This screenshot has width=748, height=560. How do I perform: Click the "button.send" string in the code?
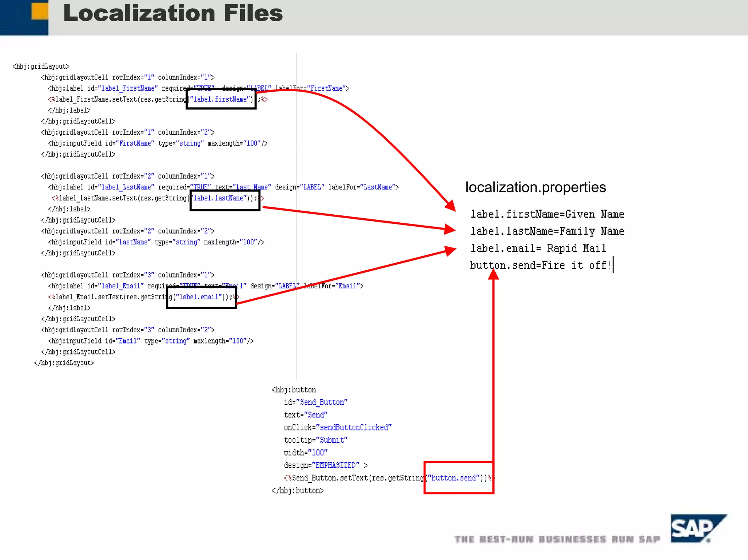point(454,478)
